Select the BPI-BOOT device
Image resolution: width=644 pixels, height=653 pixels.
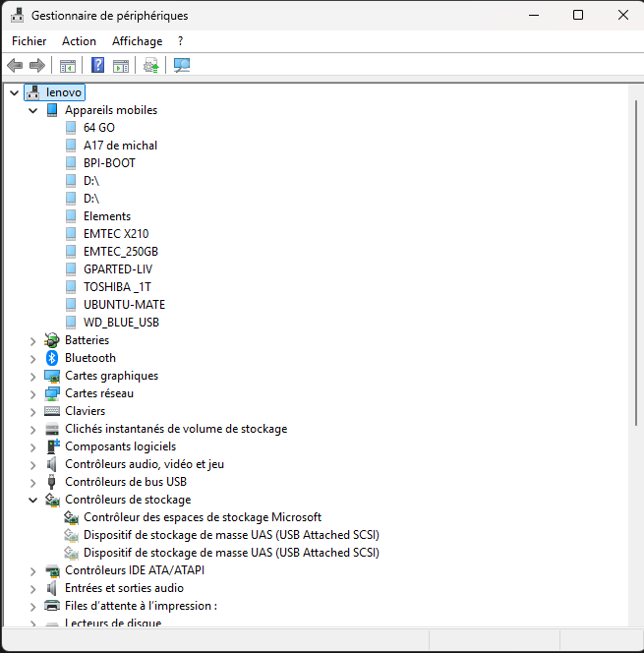coord(109,163)
